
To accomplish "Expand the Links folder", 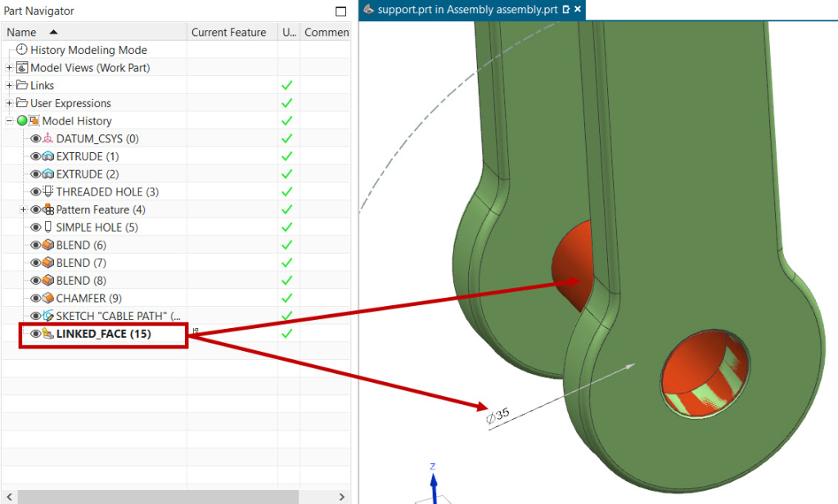I will (x=9, y=86).
